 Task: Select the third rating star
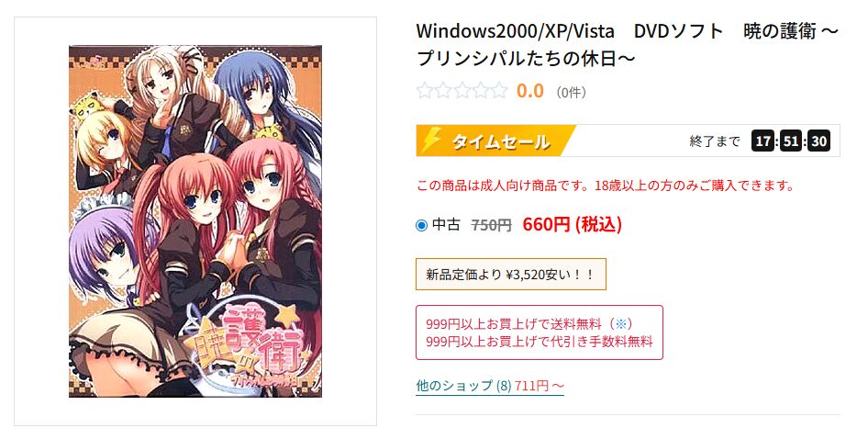coord(462,90)
